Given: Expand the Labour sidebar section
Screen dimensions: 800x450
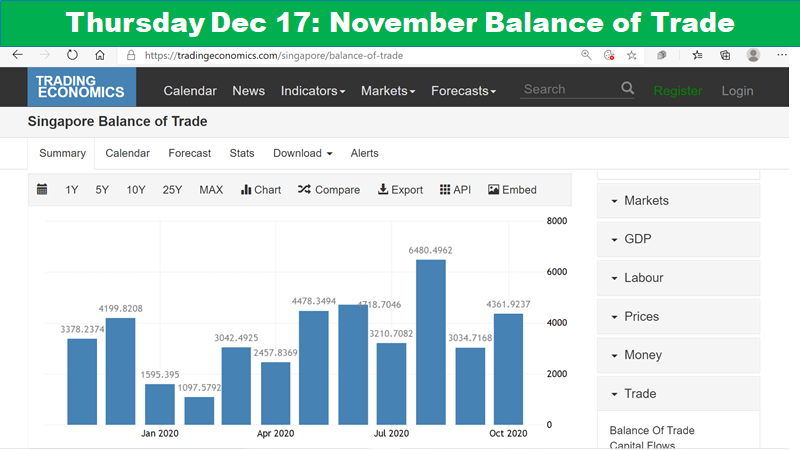Looking at the screenshot, I should (x=678, y=278).
